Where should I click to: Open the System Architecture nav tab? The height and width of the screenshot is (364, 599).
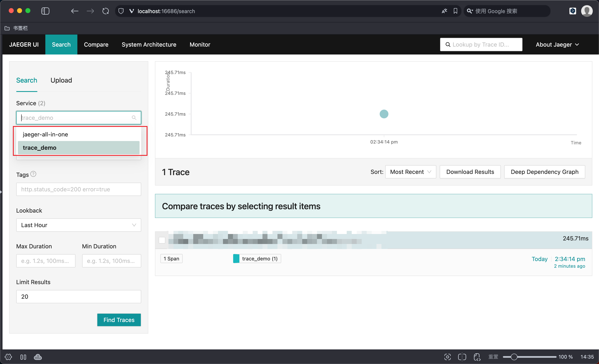[149, 45]
